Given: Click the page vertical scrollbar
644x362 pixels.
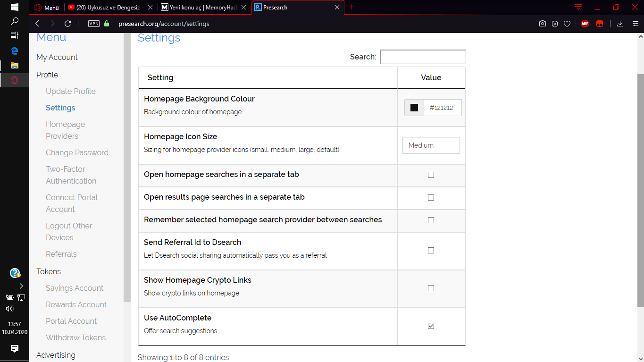Looking at the screenshot, I should 640,191.
